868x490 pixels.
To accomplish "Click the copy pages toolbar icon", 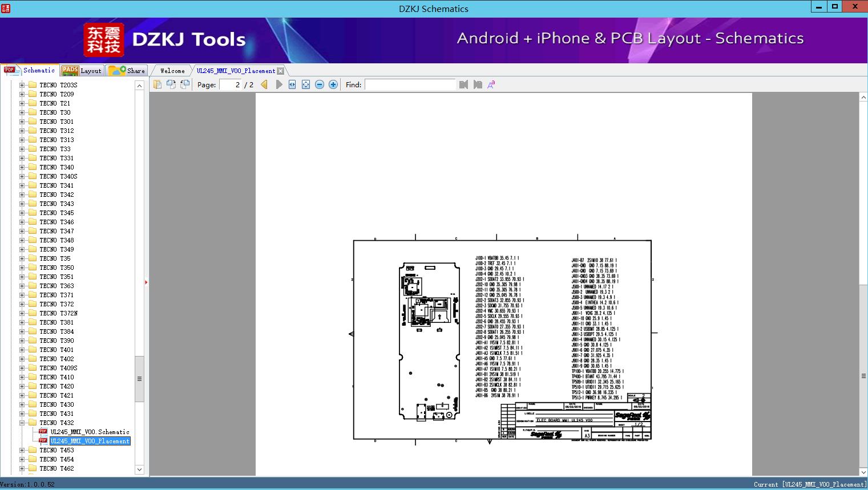I will tap(157, 84).
